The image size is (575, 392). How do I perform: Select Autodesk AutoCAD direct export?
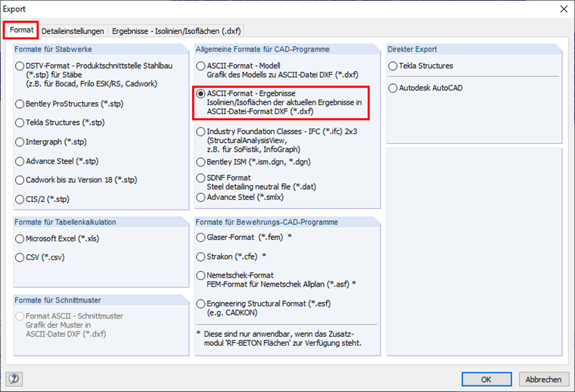tap(393, 88)
